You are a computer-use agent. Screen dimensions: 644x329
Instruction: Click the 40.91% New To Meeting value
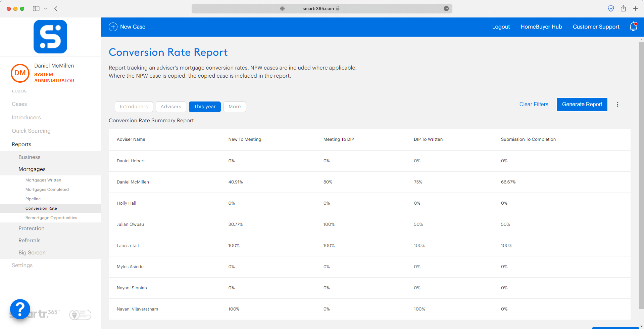236,182
